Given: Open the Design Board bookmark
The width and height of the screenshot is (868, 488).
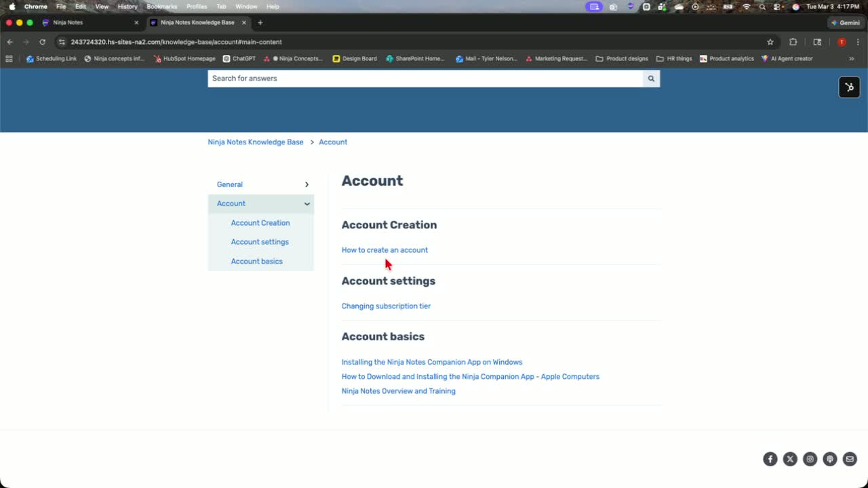Looking at the screenshot, I should [x=355, y=59].
